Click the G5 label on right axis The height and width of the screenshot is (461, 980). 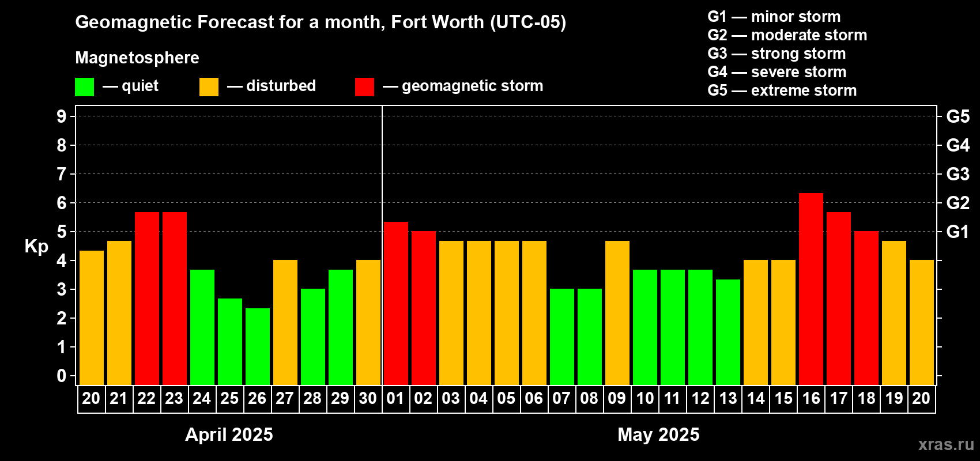(958, 116)
